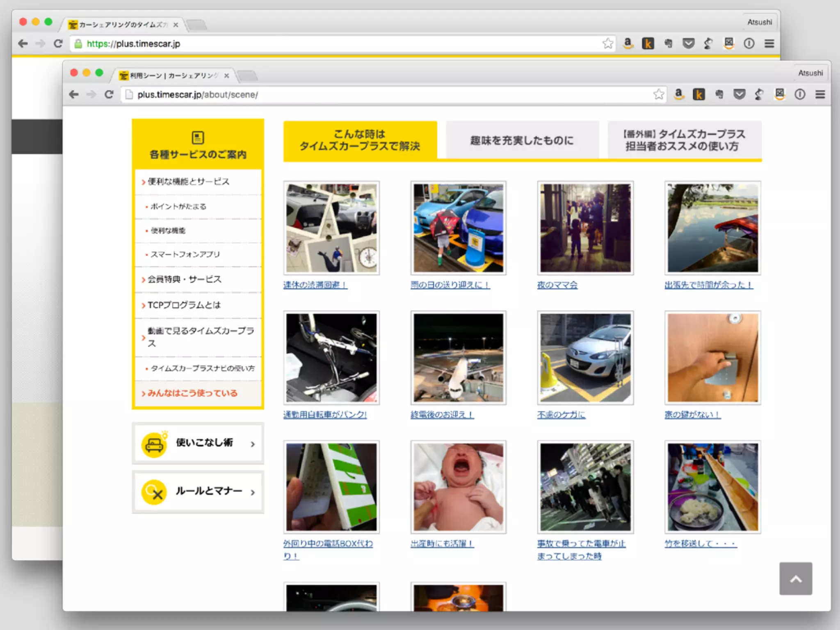Switch to 趣味を充実したものに tab
Viewport: 840px width, 630px height.
coord(522,140)
